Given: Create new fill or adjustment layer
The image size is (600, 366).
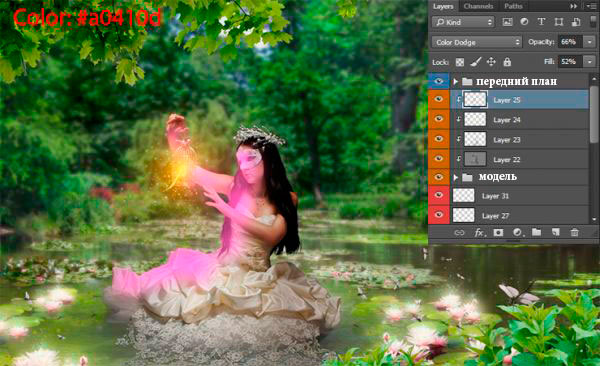Looking at the screenshot, I should pos(518,232).
